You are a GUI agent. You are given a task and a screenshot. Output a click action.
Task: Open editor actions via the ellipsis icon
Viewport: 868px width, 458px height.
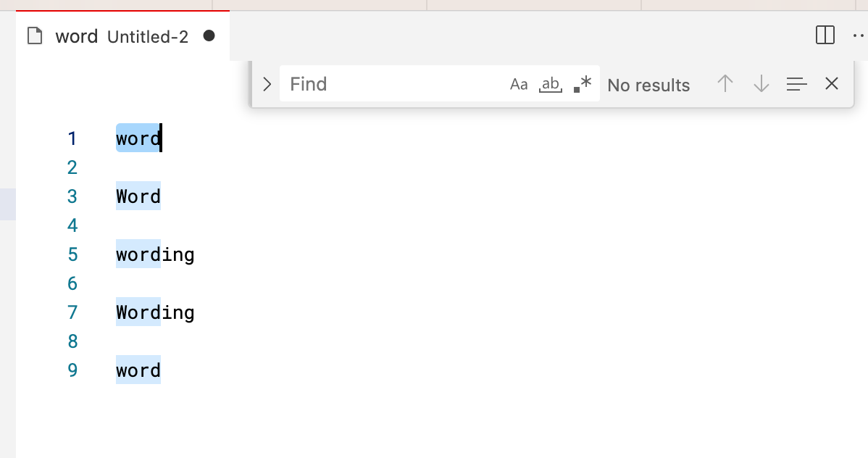click(x=859, y=36)
